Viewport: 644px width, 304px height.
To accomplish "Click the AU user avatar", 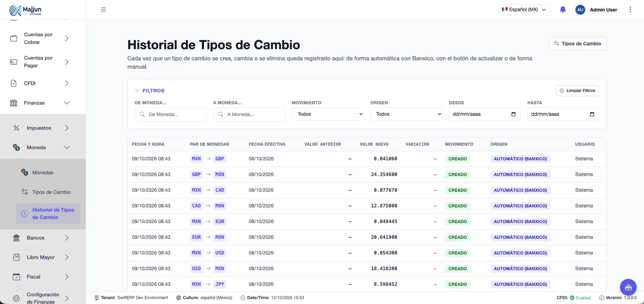I will tap(580, 10).
